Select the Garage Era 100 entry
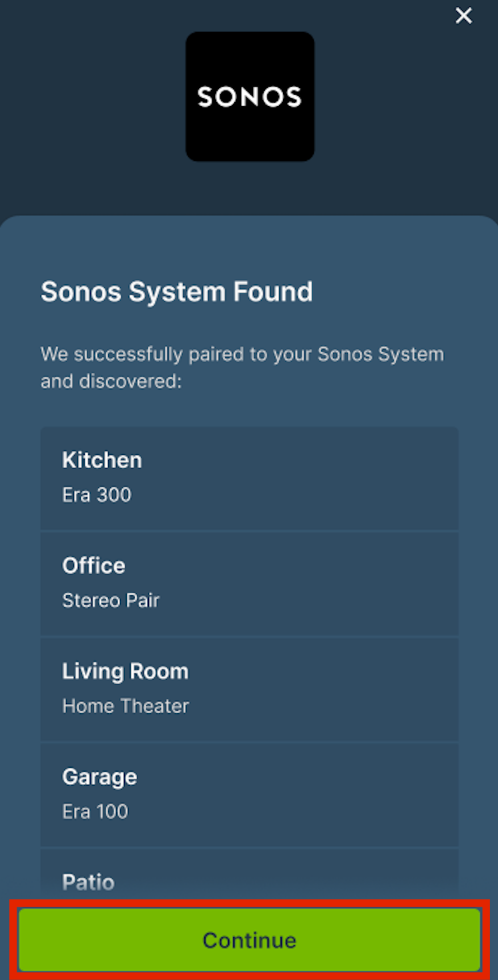 250,794
